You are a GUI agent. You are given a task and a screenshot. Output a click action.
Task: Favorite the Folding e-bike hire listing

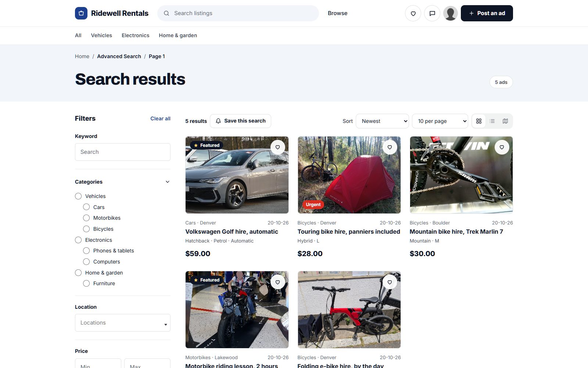coord(390,282)
